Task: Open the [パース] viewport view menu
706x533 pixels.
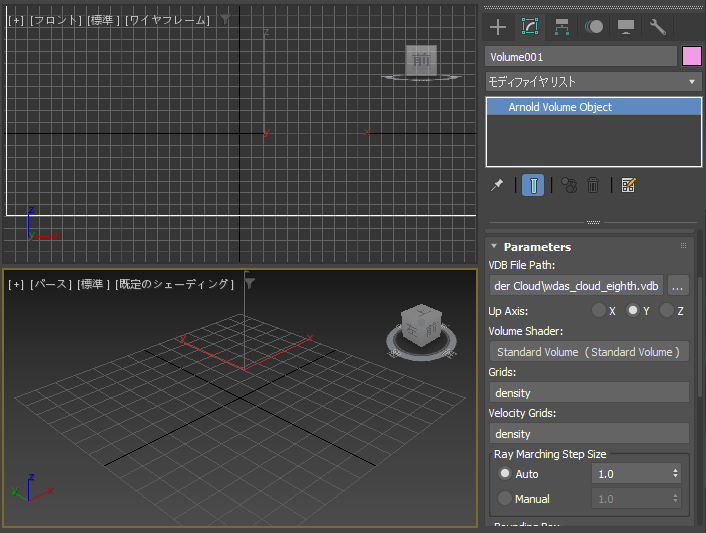Action: pos(50,284)
